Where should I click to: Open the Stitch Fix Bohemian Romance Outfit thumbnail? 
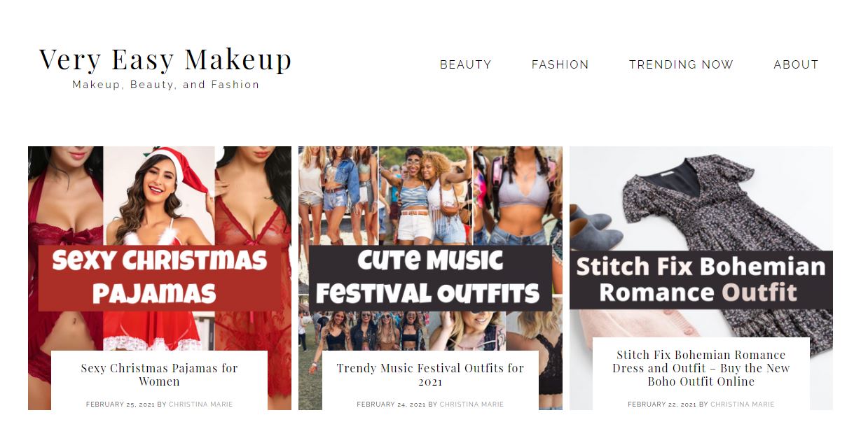[701, 241]
